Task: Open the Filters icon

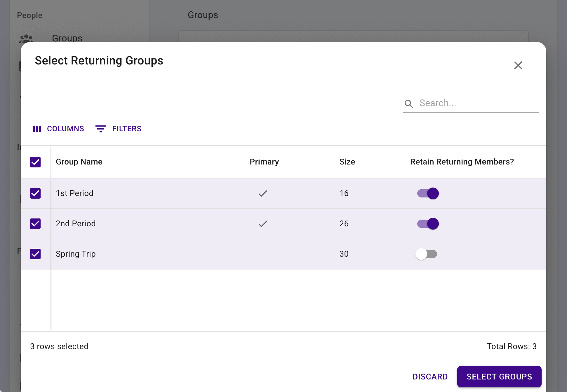Action: 101,129
